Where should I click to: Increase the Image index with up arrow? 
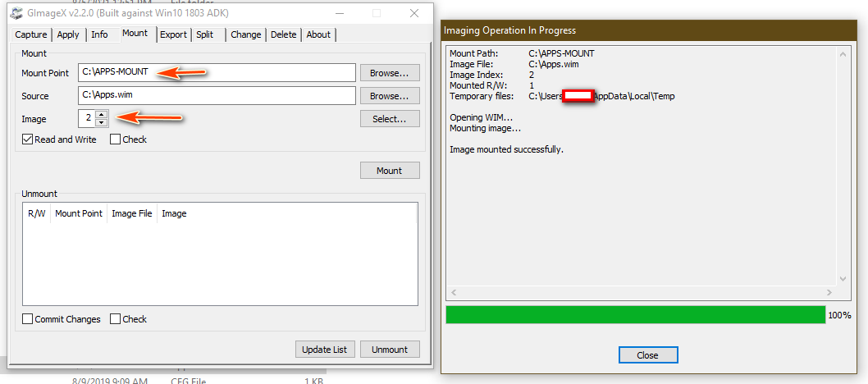click(101, 115)
